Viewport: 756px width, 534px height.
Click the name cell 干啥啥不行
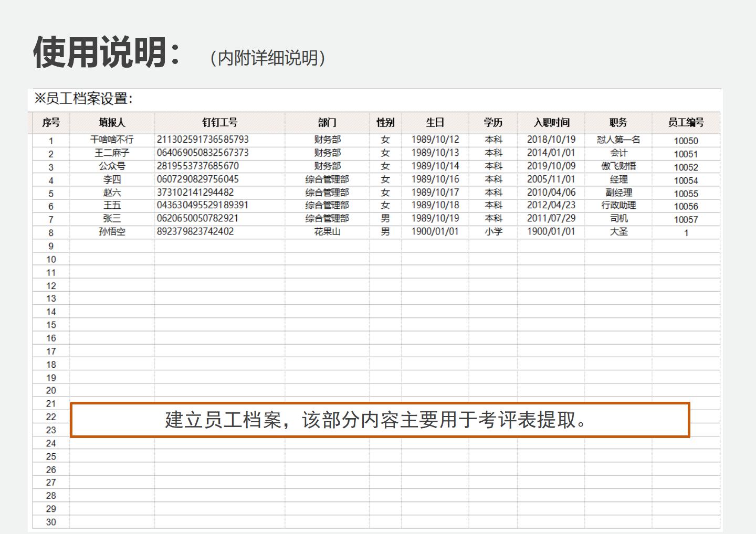tap(112, 140)
